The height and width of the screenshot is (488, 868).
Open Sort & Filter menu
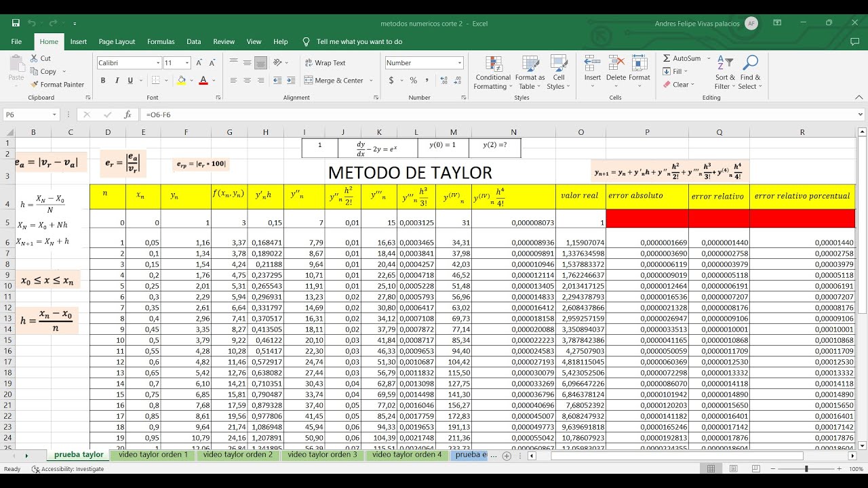point(725,72)
